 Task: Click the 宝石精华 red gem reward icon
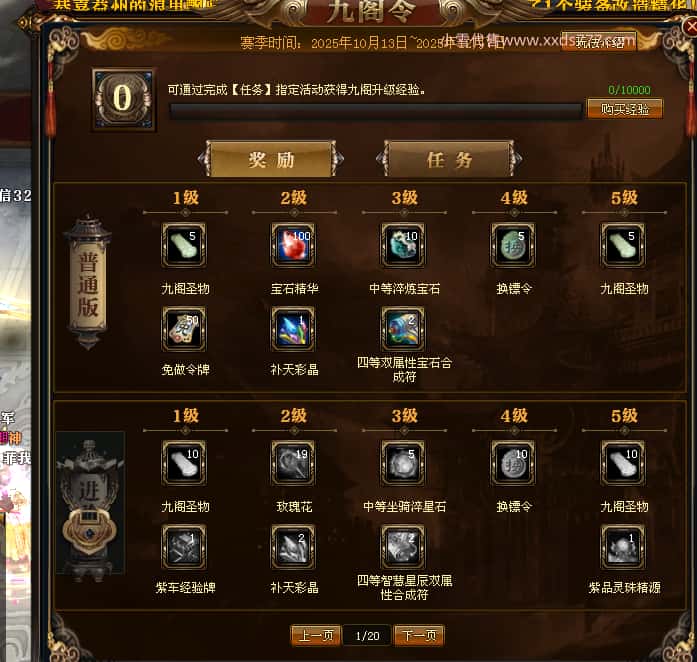[x=293, y=245]
